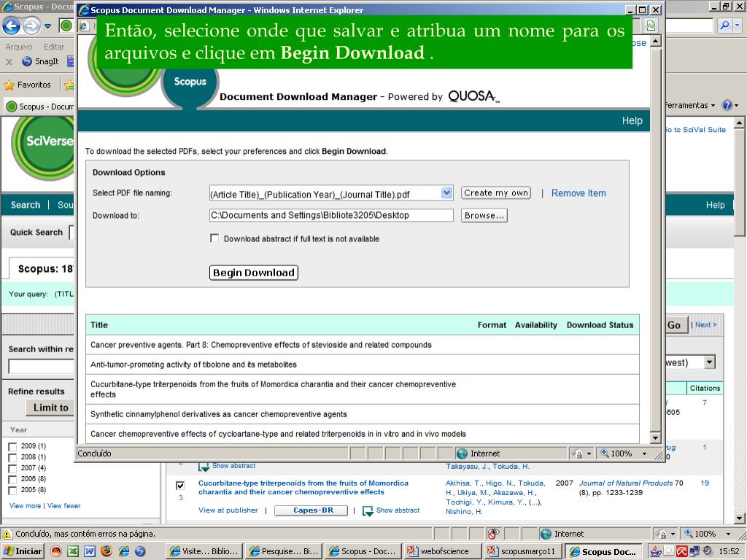The image size is (747, 560).
Task: Click the Limit to button
Action: (50, 408)
